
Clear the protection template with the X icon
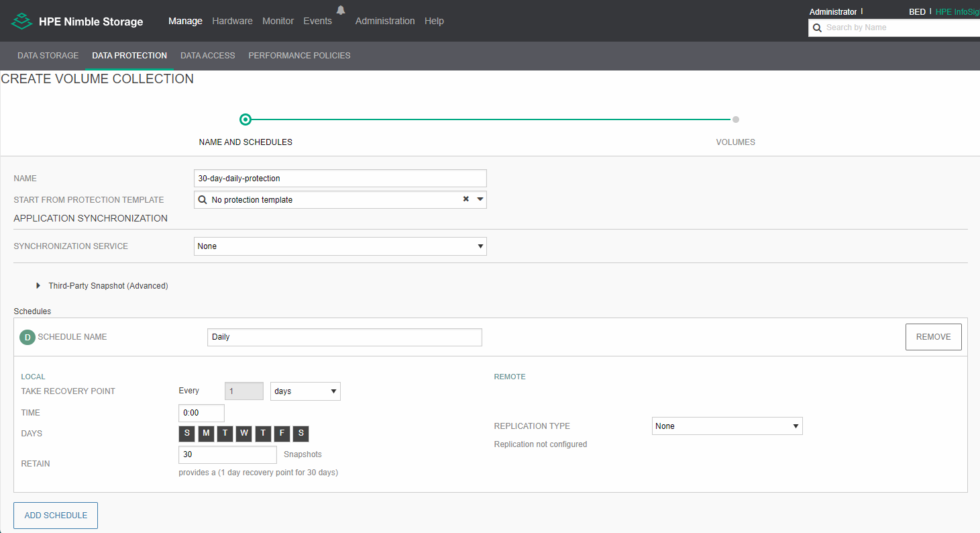click(x=466, y=199)
